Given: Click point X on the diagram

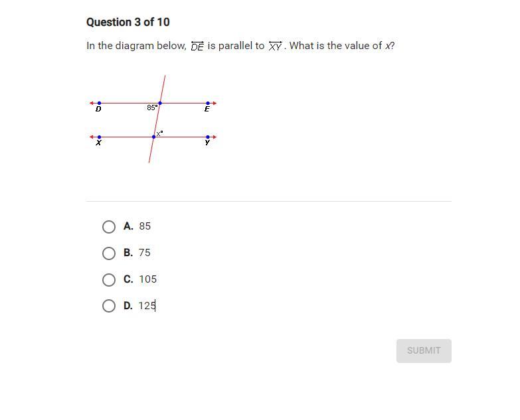Looking at the screenshot, I should pyautogui.click(x=99, y=137).
